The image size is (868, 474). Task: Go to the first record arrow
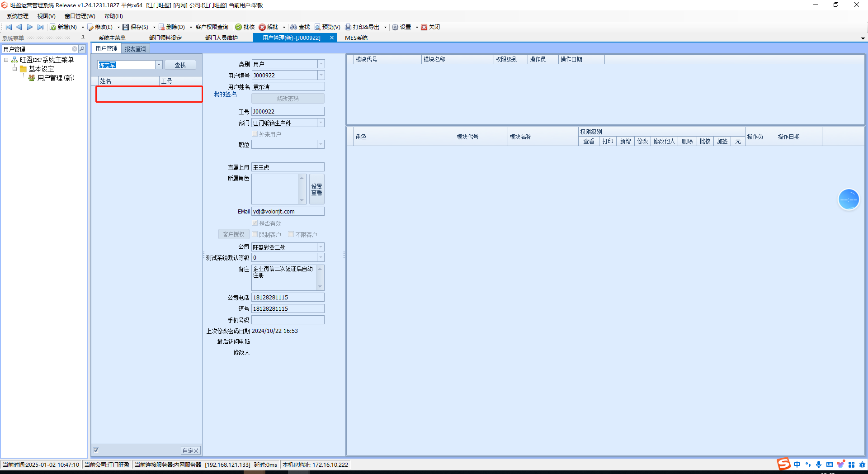click(x=9, y=27)
